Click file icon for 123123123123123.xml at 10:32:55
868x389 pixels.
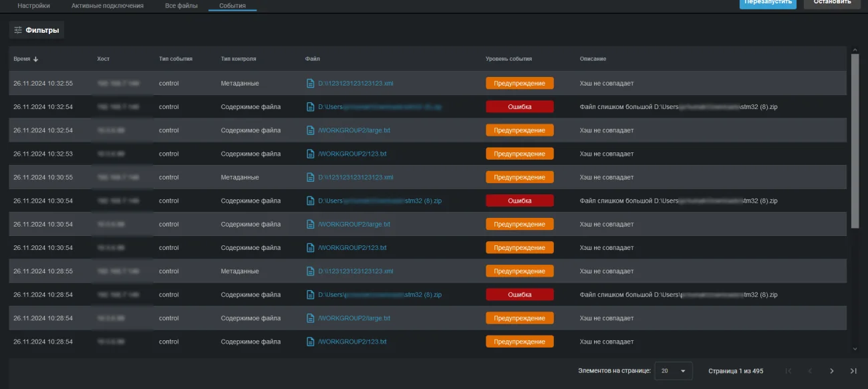click(x=310, y=84)
